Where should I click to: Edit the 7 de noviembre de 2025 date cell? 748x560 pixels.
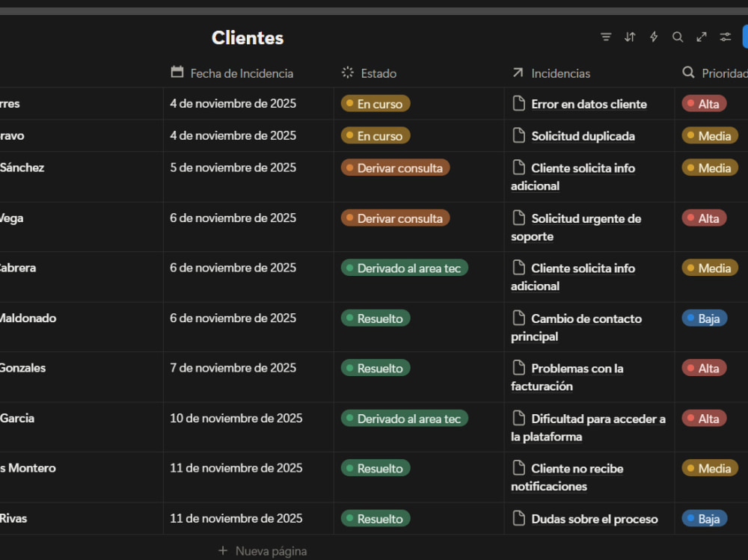[x=248, y=377]
